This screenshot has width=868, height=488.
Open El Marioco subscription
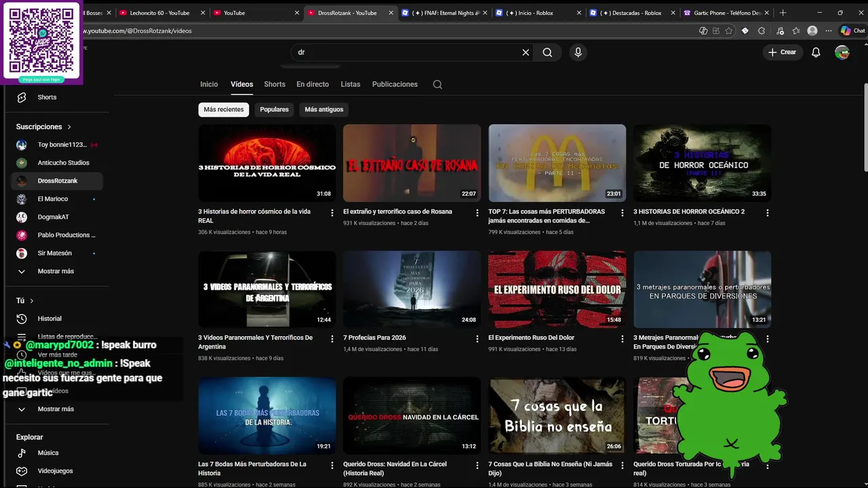coord(57,199)
